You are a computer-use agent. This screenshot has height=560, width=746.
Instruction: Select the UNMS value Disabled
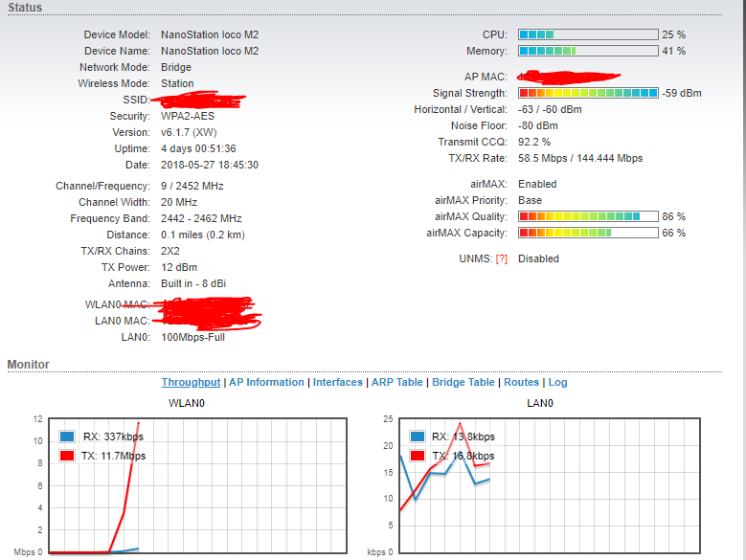click(x=538, y=259)
